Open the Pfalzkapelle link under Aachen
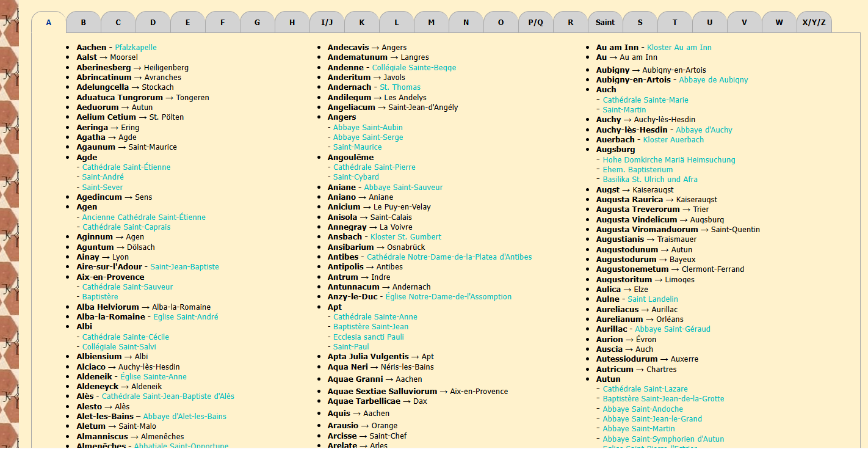868x449 pixels. tap(136, 48)
